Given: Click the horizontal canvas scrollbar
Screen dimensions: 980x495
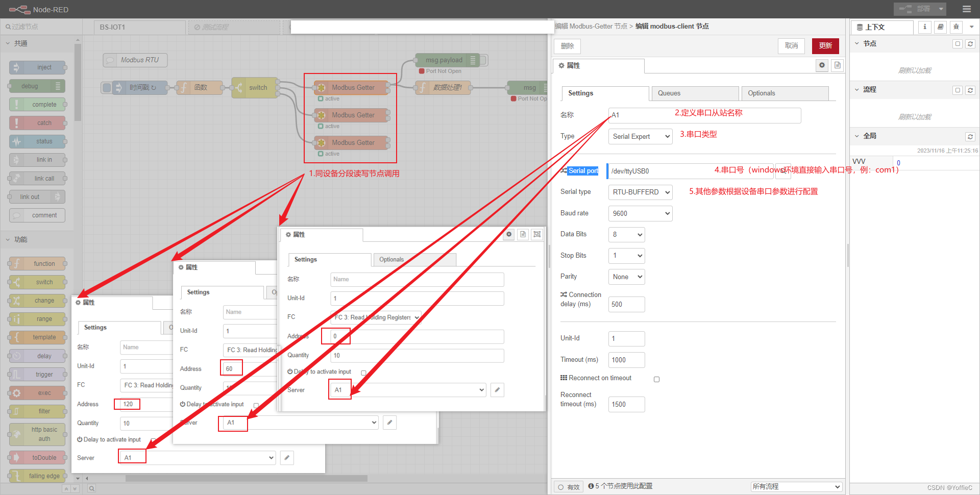Looking at the screenshot, I should [x=246, y=479].
